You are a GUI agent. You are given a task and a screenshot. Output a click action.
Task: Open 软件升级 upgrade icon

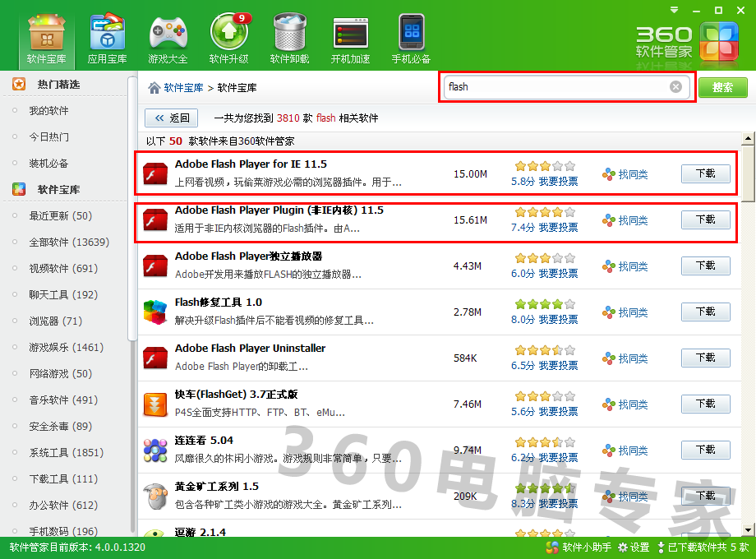tap(228, 39)
